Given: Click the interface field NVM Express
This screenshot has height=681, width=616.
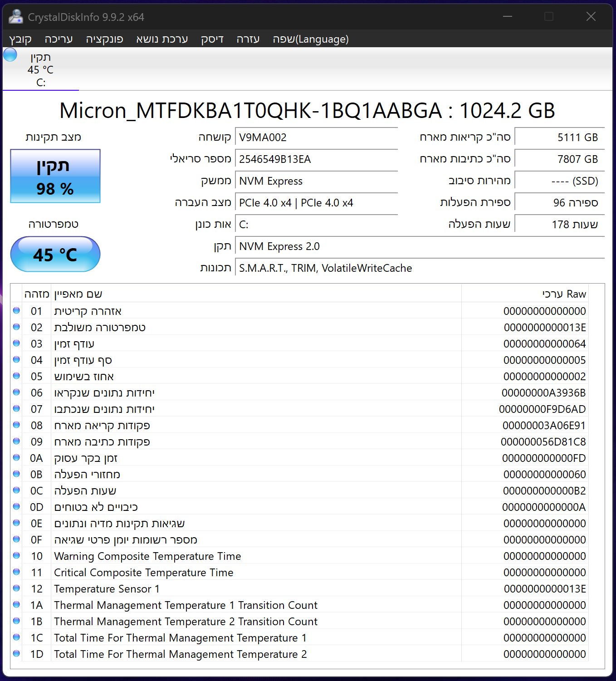Looking at the screenshot, I should (x=317, y=181).
